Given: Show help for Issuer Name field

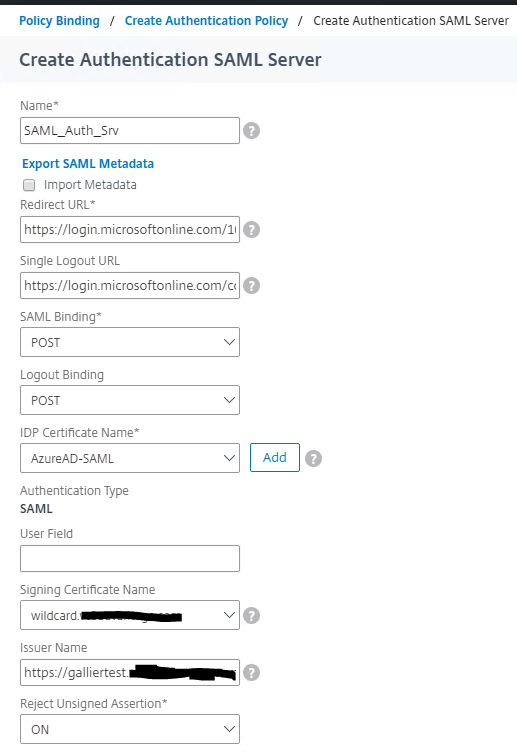Looking at the screenshot, I should coord(251,672).
